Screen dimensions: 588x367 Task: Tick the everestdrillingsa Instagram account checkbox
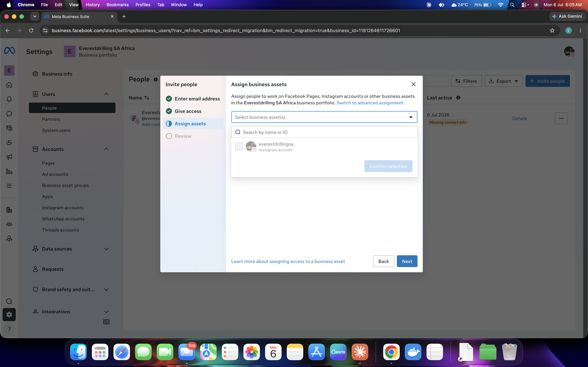(239, 147)
